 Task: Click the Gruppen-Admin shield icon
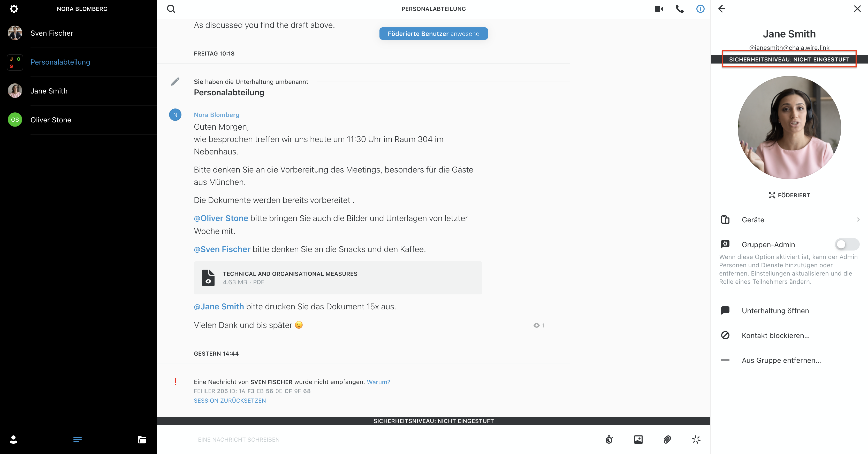click(725, 244)
